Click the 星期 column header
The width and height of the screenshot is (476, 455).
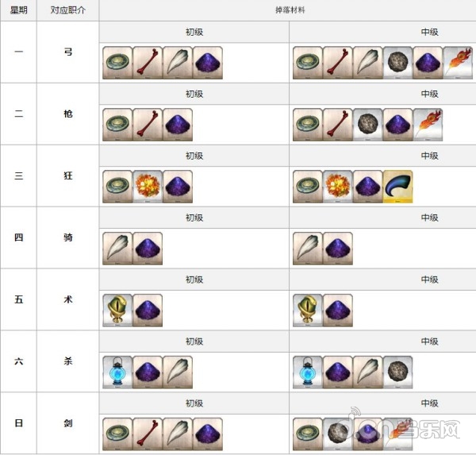coord(18,11)
